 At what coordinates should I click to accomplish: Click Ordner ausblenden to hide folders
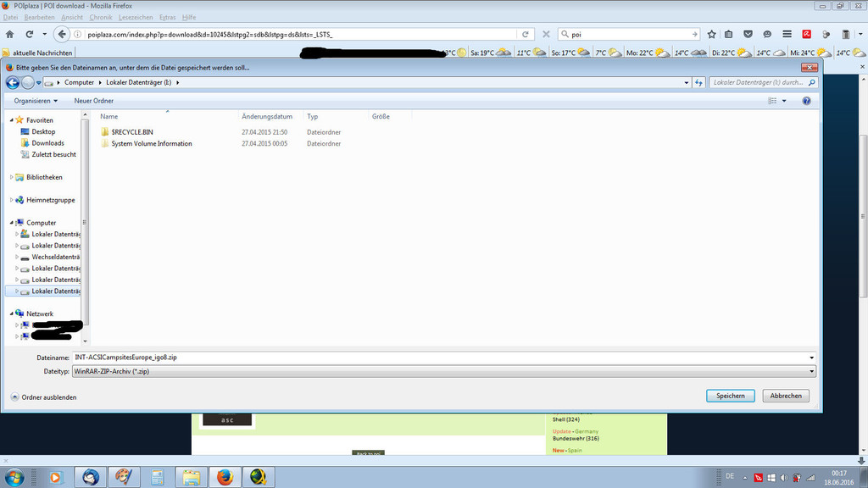[x=44, y=397]
